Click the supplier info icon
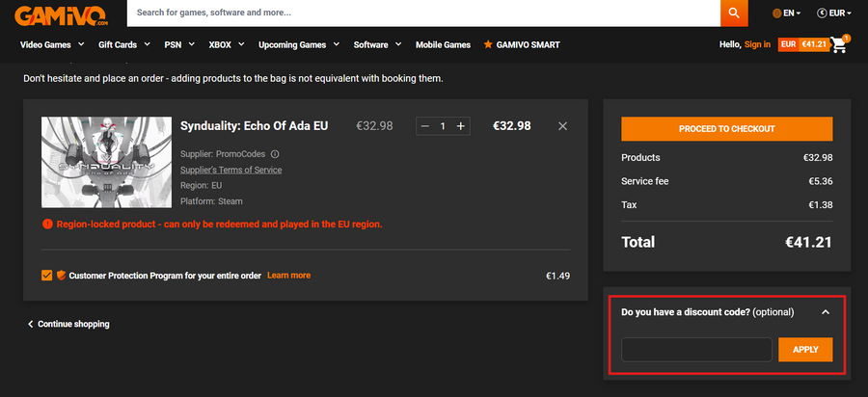This screenshot has width=868, height=397. point(275,154)
